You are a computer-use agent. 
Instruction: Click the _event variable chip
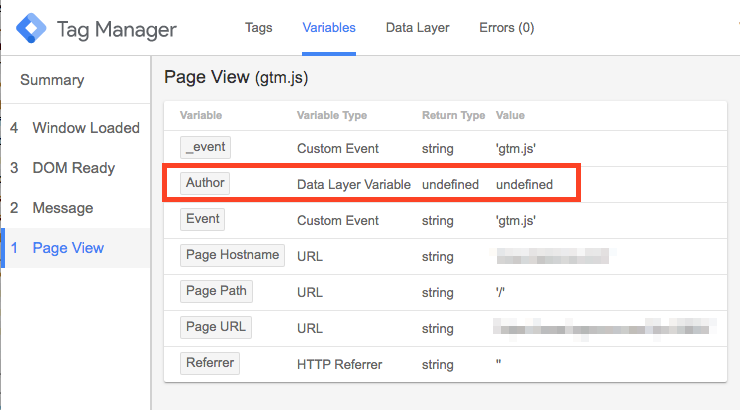click(x=205, y=147)
